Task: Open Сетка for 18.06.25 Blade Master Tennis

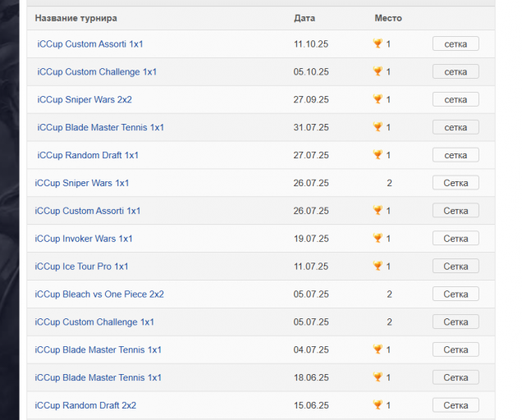Action: (456, 377)
